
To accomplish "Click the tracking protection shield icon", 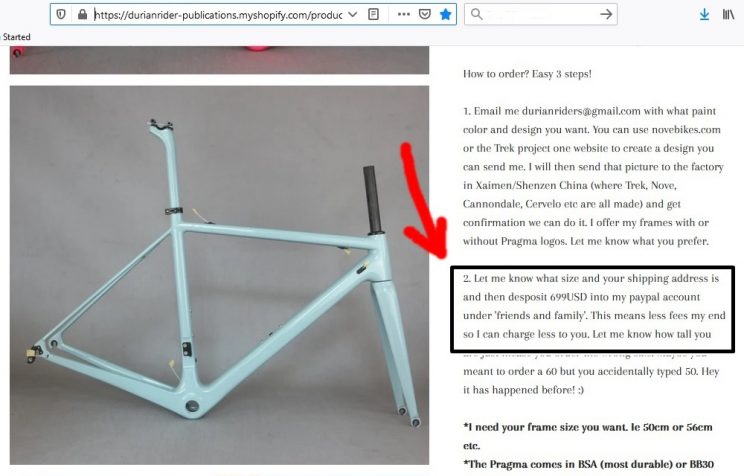I will pyautogui.click(x=61, y=14).
